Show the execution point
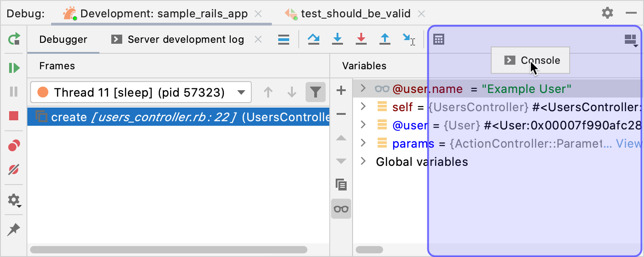The height and width of the screenshot is (257, 644). pyautogui.click(x=284, y=40)
